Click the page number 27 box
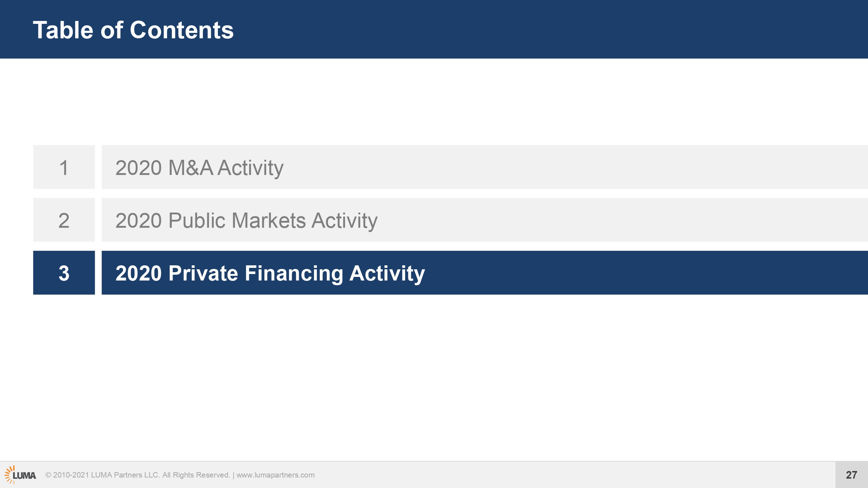The image size is (868, 488). click(852, 475)
